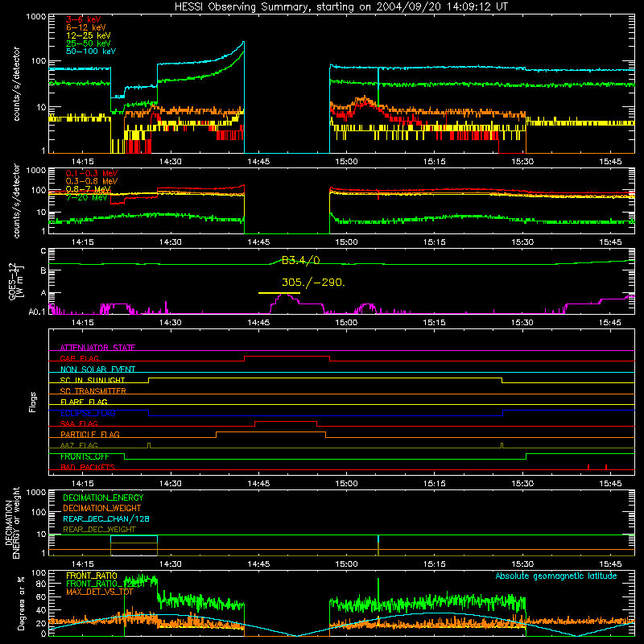Select the 6-12 keV legend label
The image size is (644, 644).
pyautogui.click(x=86, y=27)
